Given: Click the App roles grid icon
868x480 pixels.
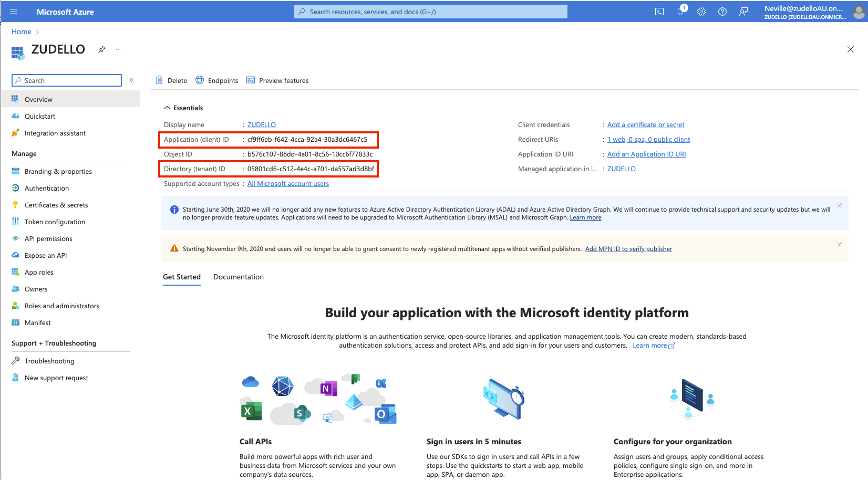Looking at the screenshot, I should [15, 272].
